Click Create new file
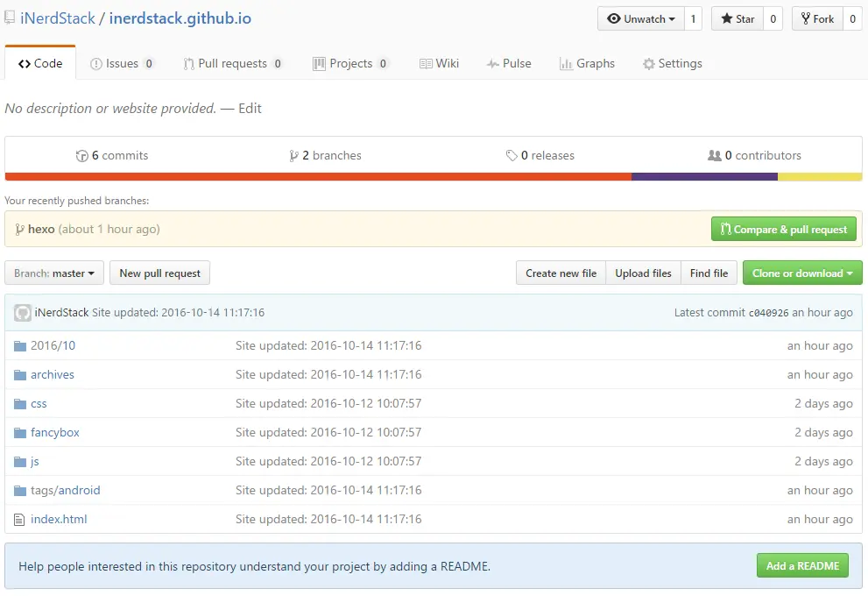 [561, 273]
